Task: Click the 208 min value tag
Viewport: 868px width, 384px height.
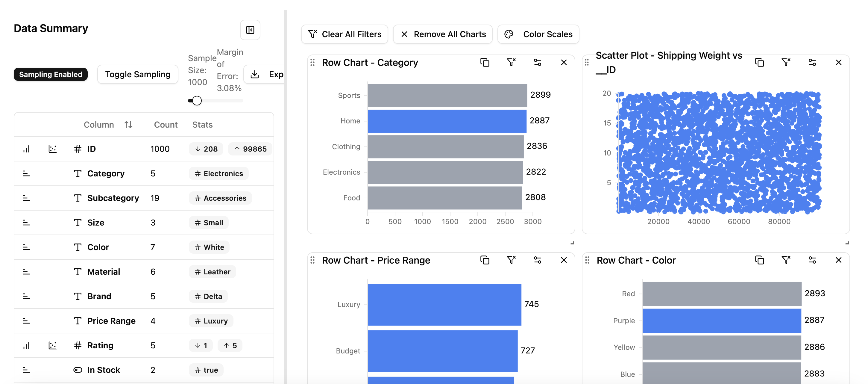Action: (206, 149)
